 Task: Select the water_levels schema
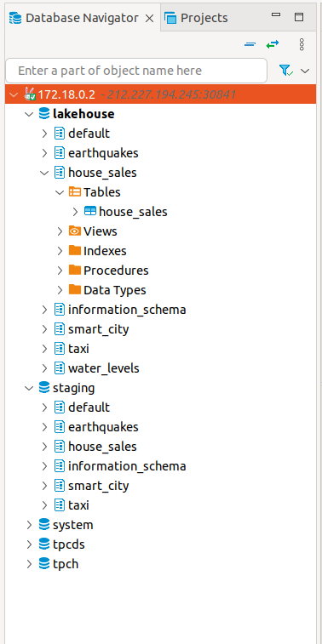coord(104,368)
